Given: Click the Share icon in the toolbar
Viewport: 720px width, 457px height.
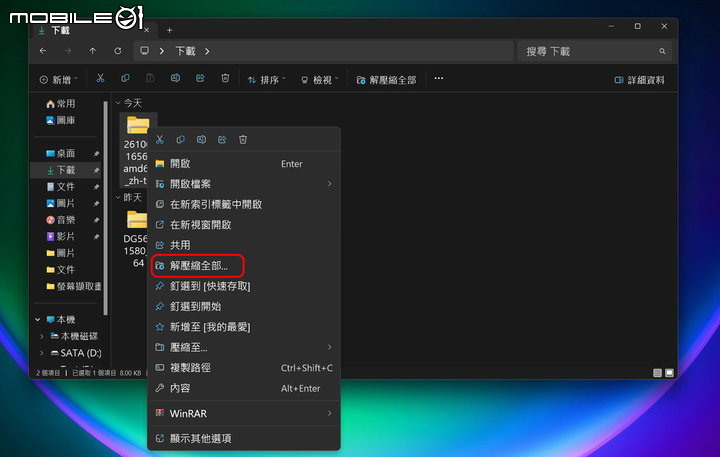Looking at the screenshot, I should 200,79.
